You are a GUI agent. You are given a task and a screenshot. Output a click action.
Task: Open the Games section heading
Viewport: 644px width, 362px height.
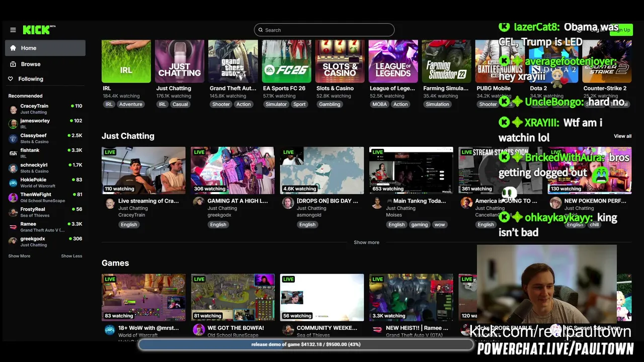[x=115, y=263]
